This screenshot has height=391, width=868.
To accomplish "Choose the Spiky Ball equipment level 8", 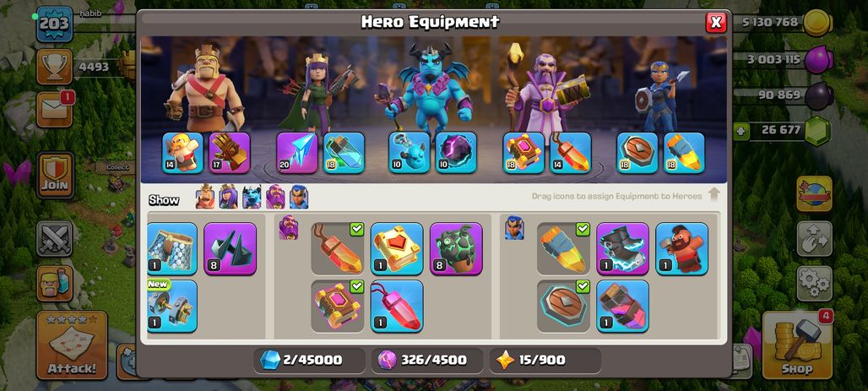I will pyautogui.click(x=231, y=248).
